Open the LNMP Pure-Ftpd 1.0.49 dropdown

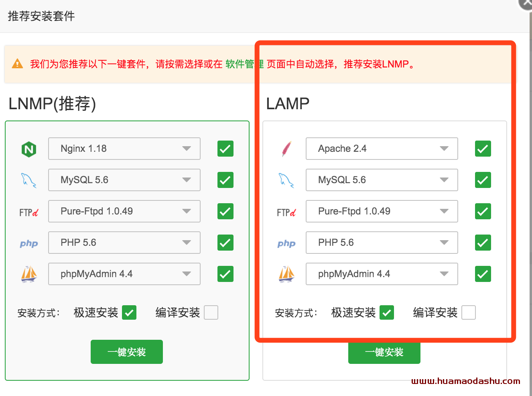pyautogui.click(x=124, y=211)
